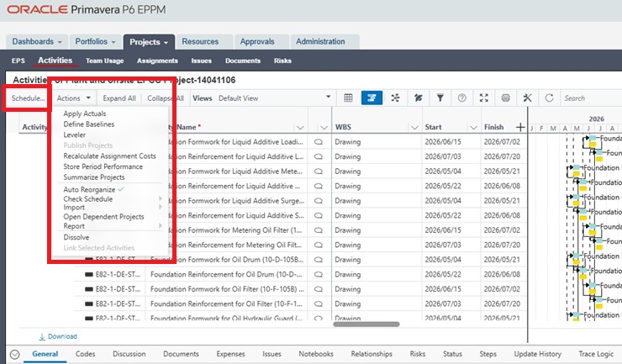Open the Steps detail tab

tap(488, 354)
